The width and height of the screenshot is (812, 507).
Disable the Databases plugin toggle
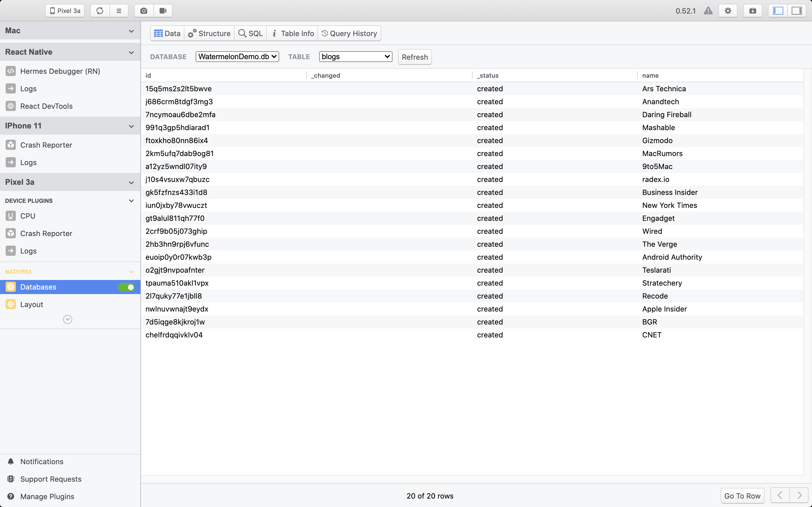point(127,287)
